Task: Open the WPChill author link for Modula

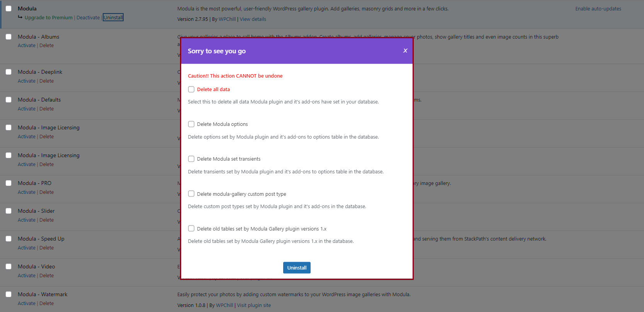Action: 227,19
